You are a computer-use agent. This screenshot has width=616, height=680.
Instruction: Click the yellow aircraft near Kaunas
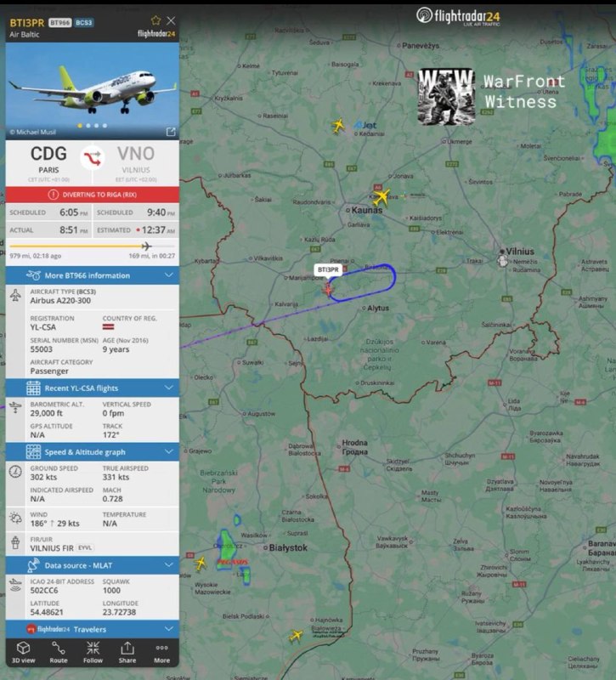tap(381, 197)
